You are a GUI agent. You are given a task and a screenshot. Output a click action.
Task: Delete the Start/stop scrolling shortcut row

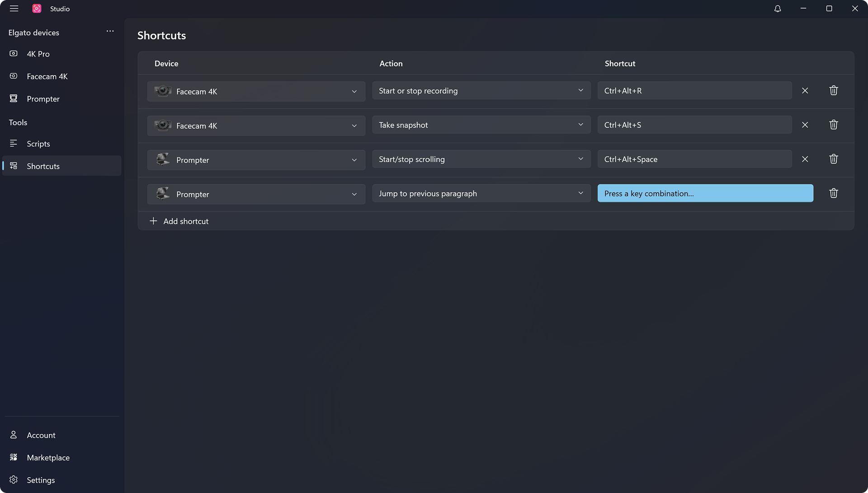click(834, 159)
